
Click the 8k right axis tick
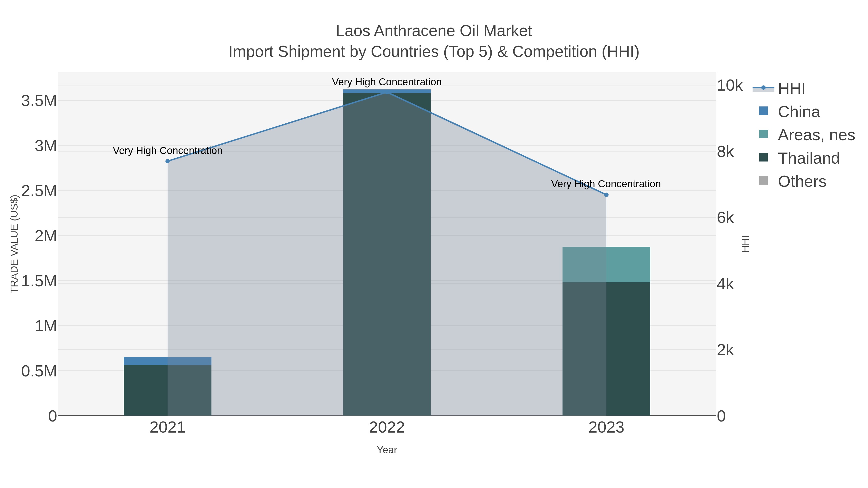(726, 152)
